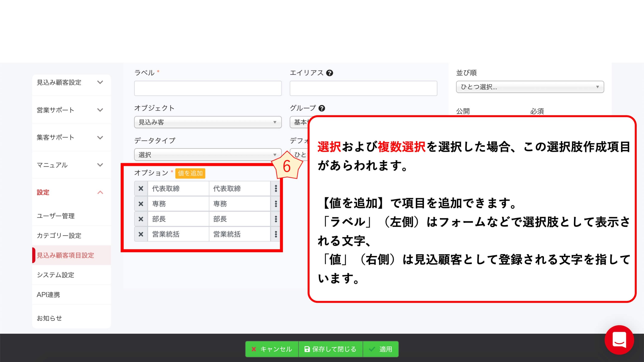Remove the 代表取締 option row
The width and height of the screenshot is (644, 362).
pos(141,188)
